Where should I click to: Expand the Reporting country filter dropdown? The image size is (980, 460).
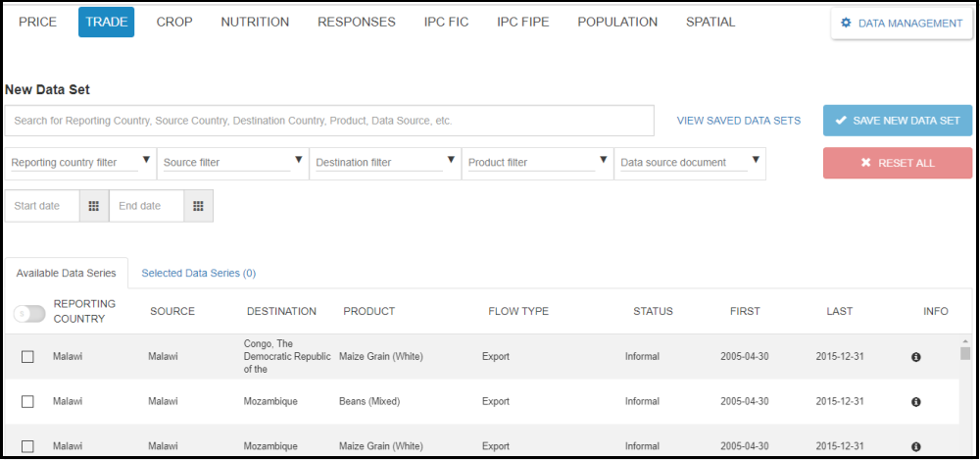pyautogui.click(x=80, y=163)
